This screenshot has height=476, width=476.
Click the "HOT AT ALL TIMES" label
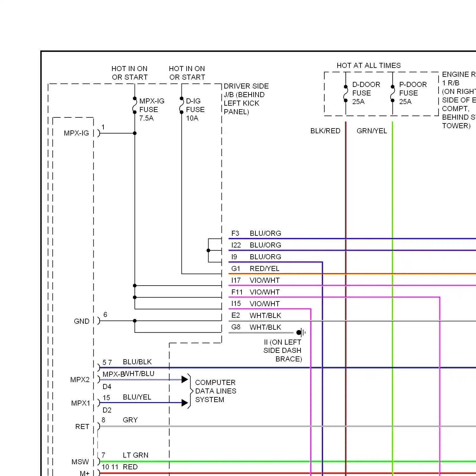pyautogui.click(x=369, y=65)
